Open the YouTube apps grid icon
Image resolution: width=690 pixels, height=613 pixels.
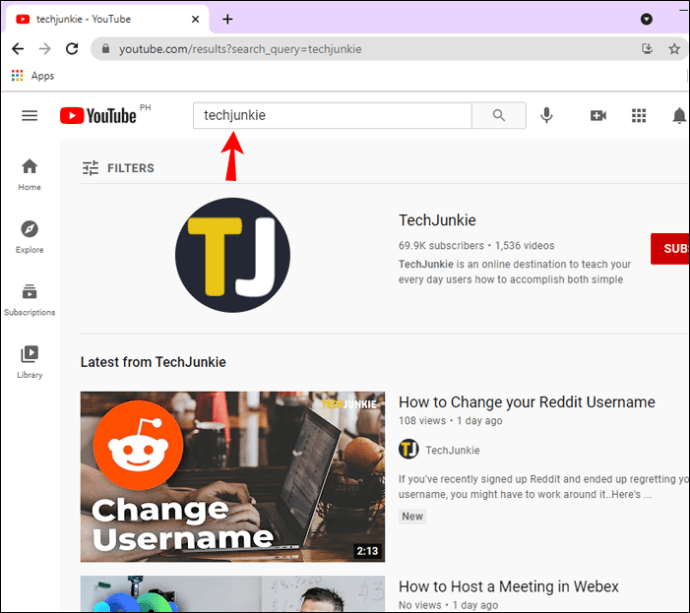(x=639, y=115)
